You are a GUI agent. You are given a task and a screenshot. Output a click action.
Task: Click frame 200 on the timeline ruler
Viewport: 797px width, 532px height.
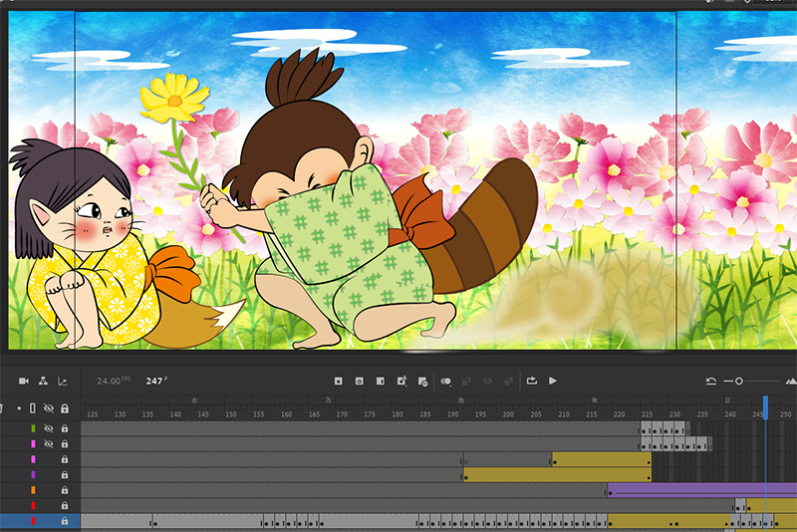508,413
